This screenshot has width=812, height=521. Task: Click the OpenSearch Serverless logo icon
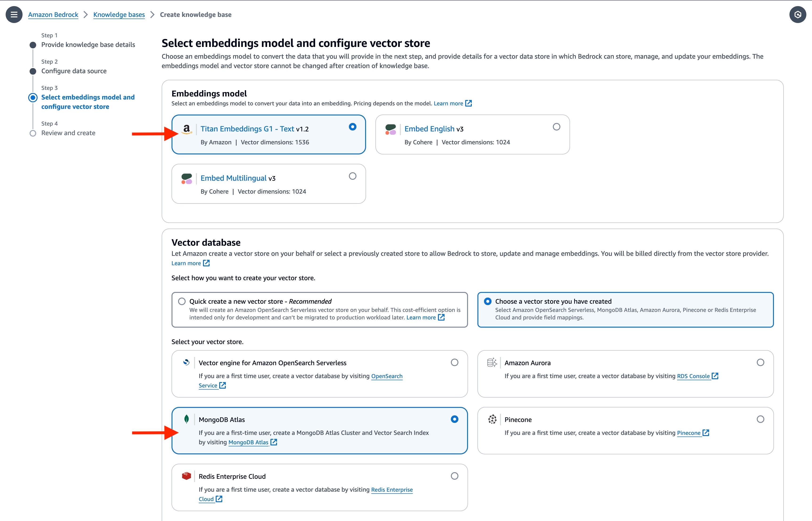pyautogui.click(x=186, y=362)
